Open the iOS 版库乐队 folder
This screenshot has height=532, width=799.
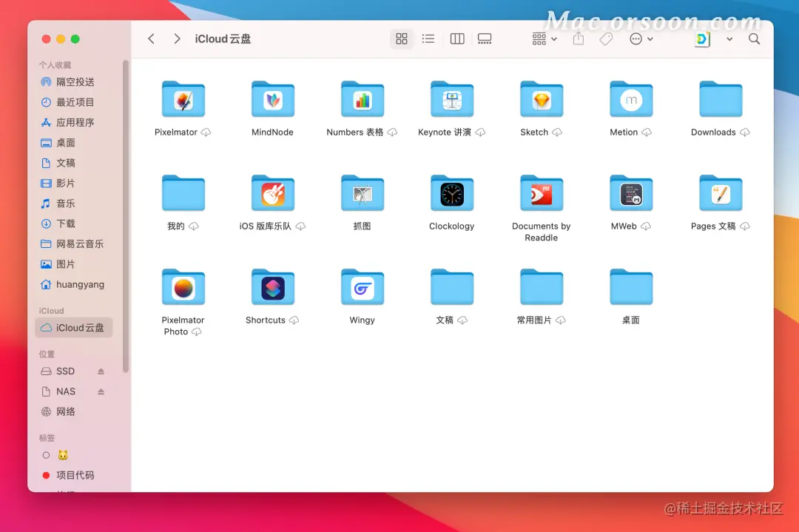[272, 193]
